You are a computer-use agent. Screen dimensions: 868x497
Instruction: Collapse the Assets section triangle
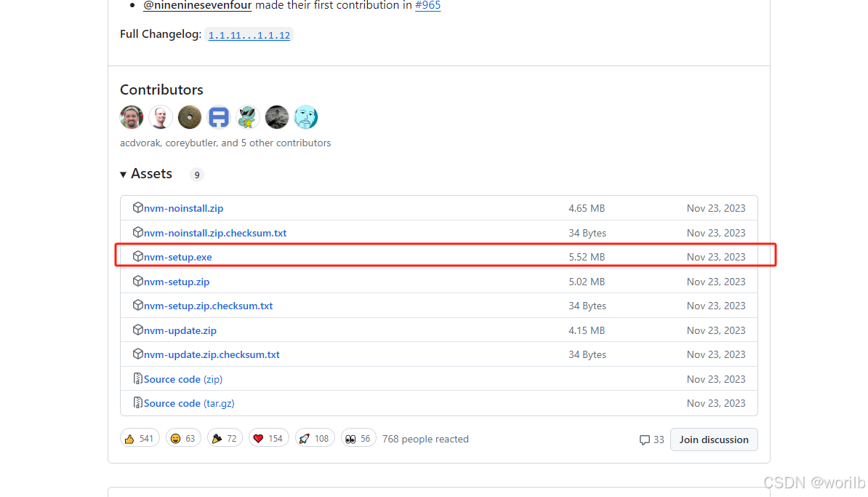coord(123,175)
